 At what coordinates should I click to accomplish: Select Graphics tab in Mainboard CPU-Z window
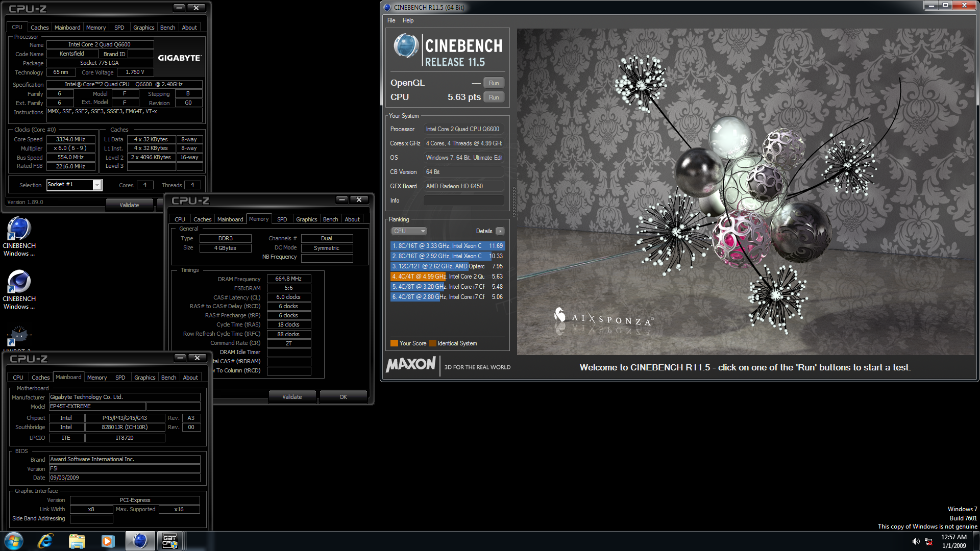144,378
